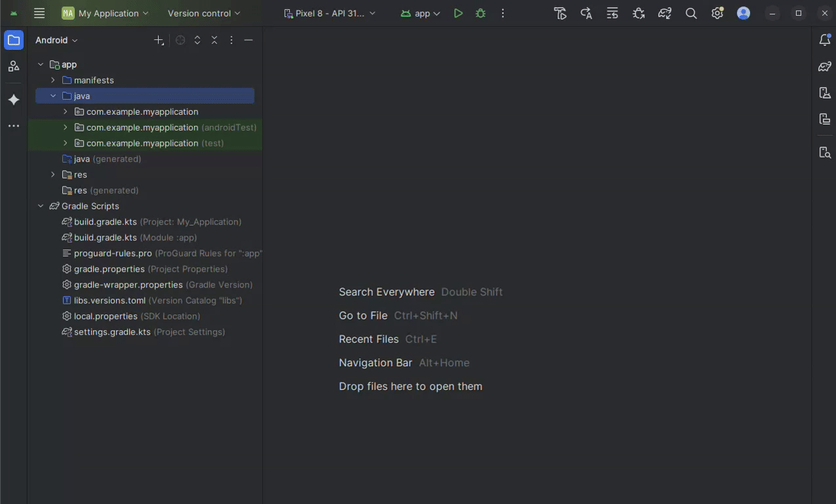Open the Gemini AI sparkle tool window

[x=14, y=100]
